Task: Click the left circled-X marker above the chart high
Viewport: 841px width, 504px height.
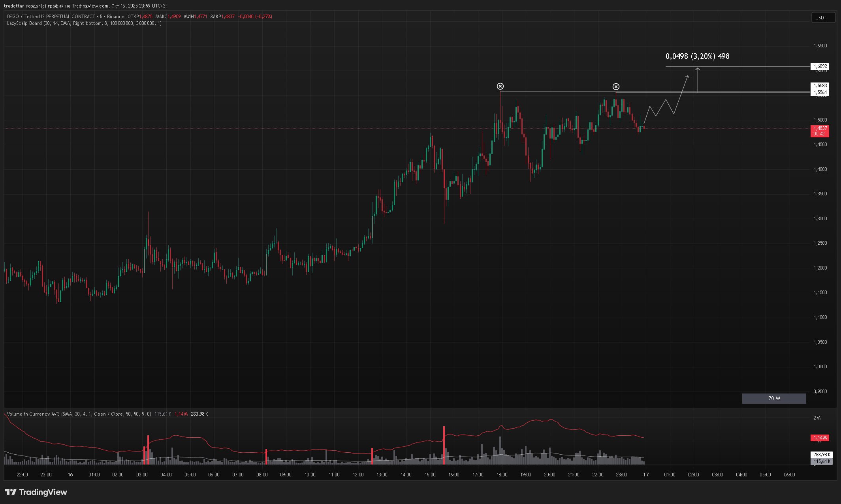Action: click(x=500, y=86)
